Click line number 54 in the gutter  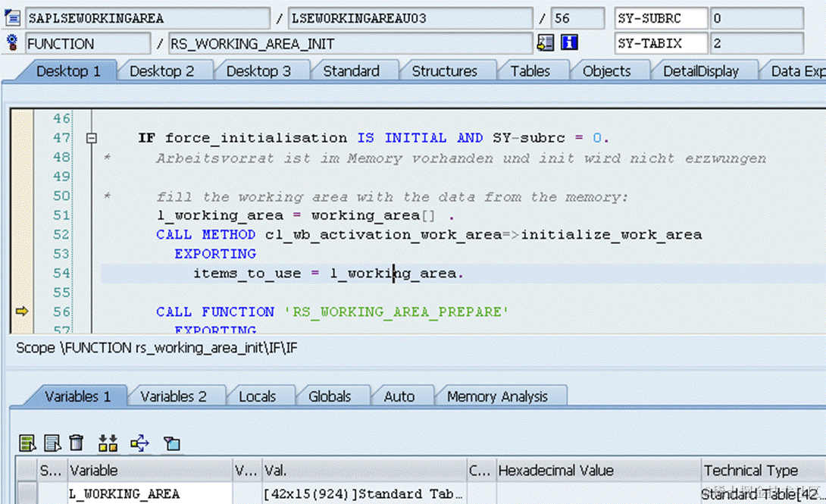pyautogui.click(x=61, y=274)
